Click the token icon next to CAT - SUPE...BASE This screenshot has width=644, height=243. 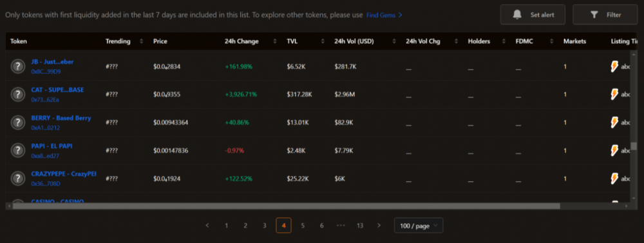click(x=17, y=94)
